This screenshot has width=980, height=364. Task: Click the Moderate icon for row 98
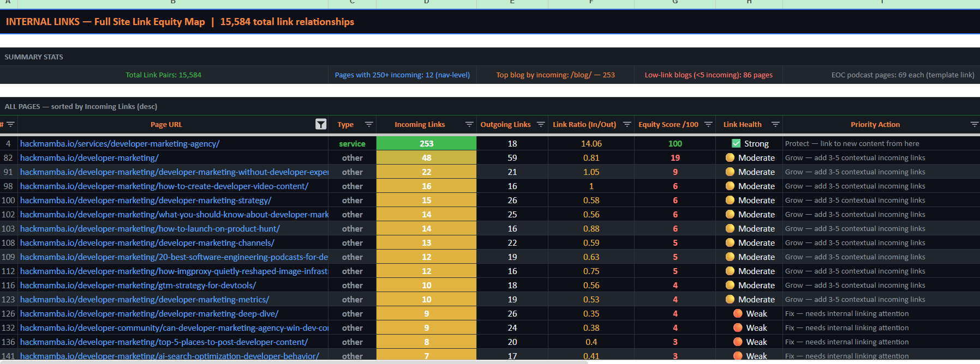(x=730, y=186)
